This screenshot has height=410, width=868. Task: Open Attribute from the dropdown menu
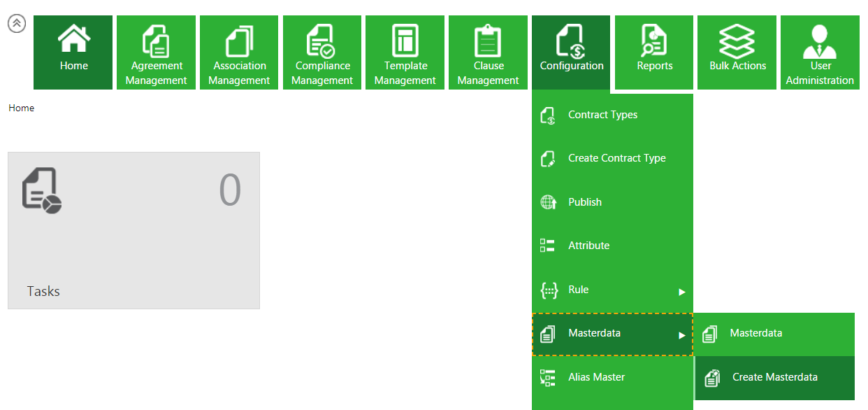coord(588,246)
